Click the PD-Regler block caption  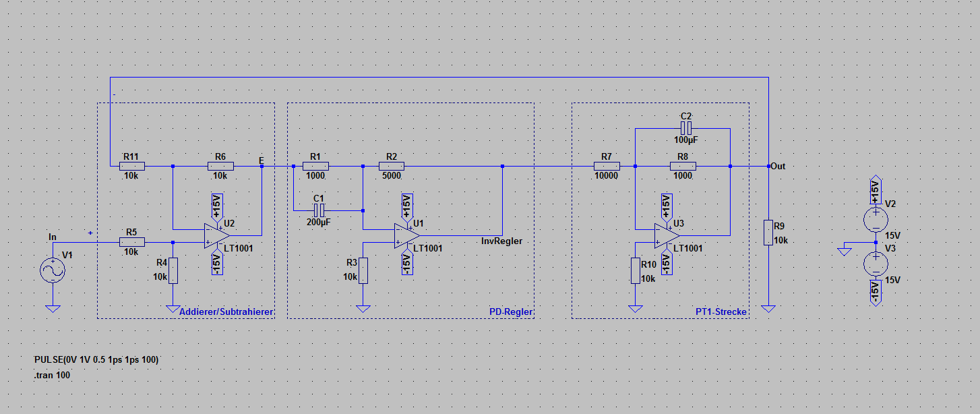(510, 312)
